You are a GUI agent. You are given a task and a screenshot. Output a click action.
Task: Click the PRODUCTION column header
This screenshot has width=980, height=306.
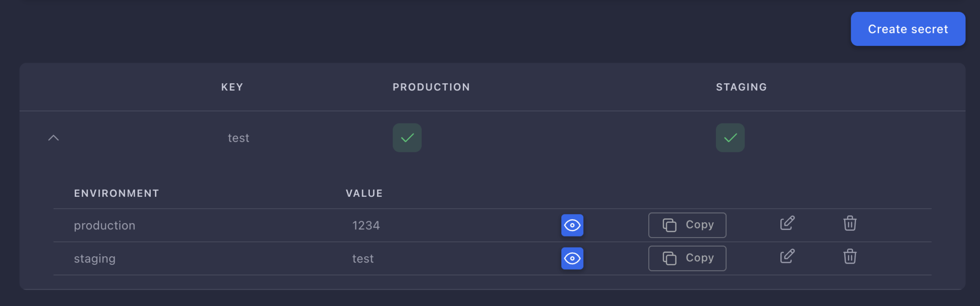(x=431, y=87)
